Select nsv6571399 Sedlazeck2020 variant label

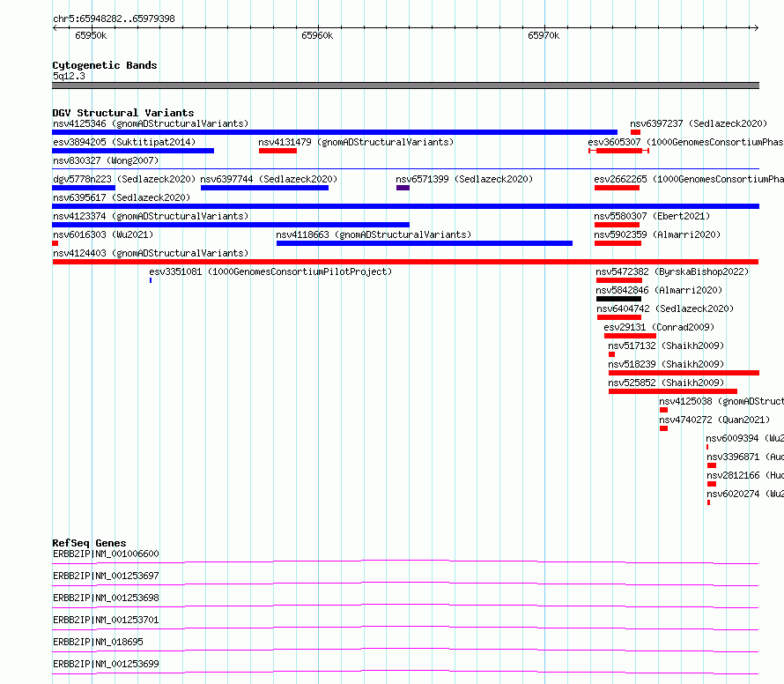pyautogui.click(x=464, y=179)
